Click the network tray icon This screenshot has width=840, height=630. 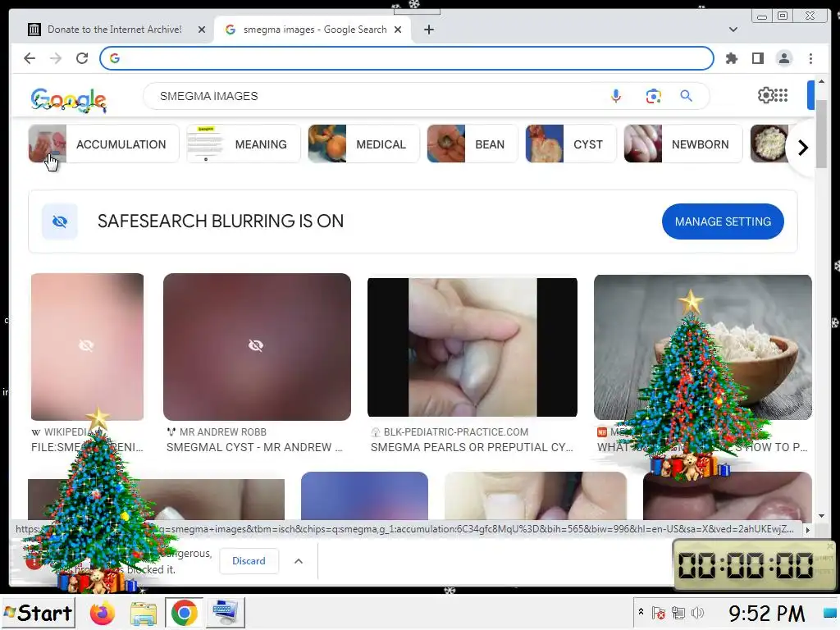click(x=678, y=613)
